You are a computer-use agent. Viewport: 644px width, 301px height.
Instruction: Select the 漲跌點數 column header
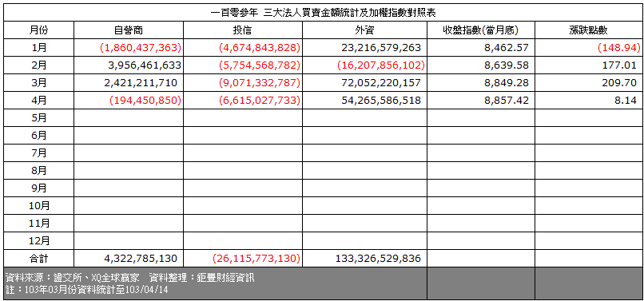(x=589, y=30)
